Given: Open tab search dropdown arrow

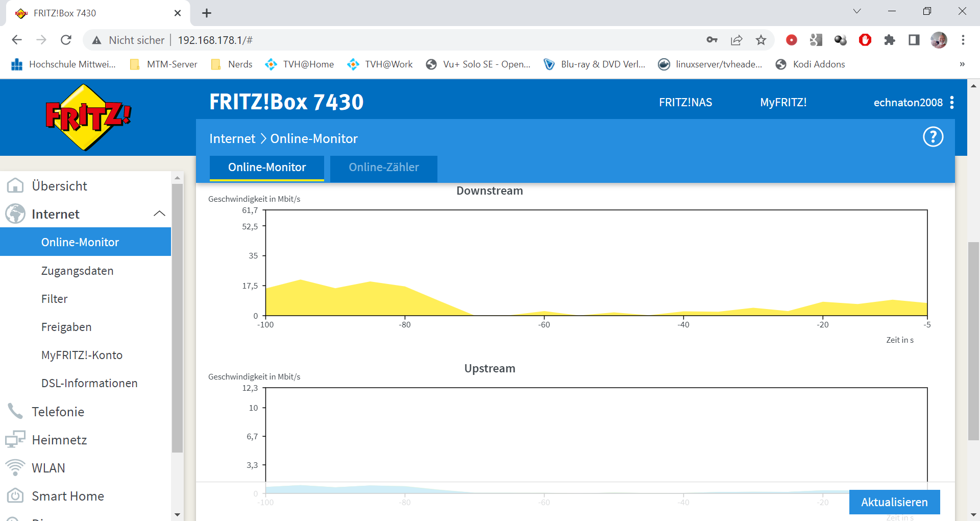Looking at the screenshot, I should (x=857, y=11).
